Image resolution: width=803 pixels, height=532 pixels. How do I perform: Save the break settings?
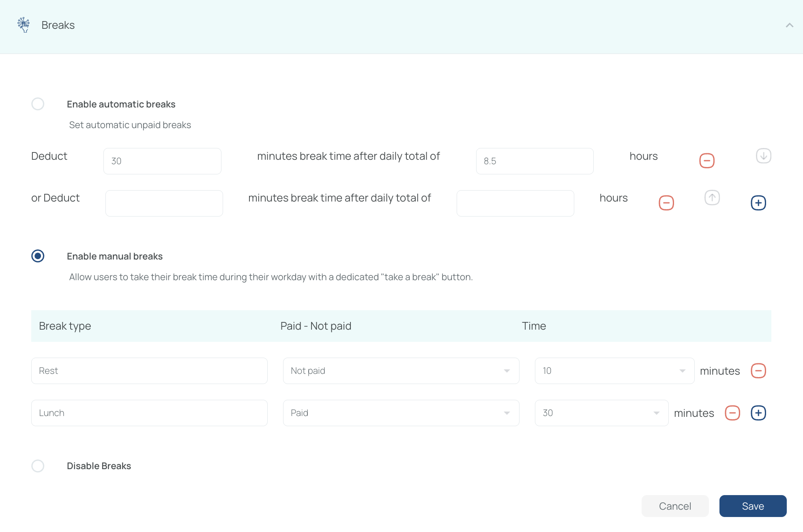(753, 506)
